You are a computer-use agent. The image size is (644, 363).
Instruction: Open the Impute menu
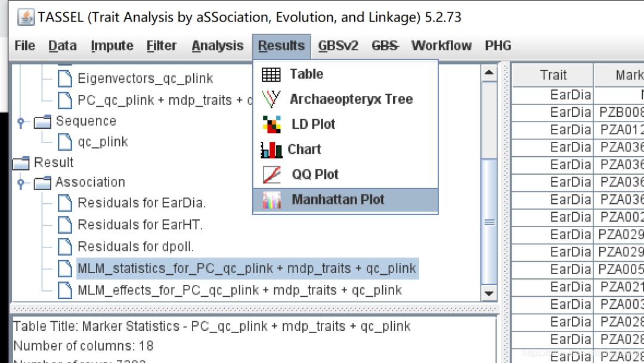click(112, 45)
